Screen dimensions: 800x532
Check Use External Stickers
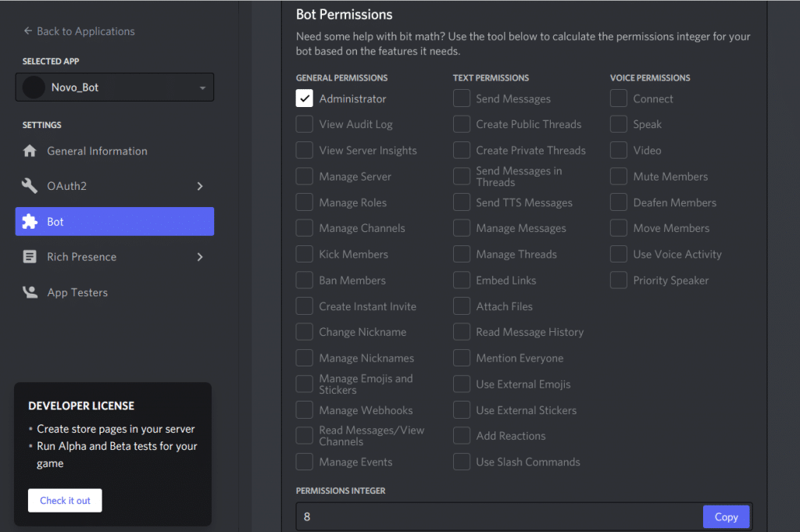coord(462,409)
